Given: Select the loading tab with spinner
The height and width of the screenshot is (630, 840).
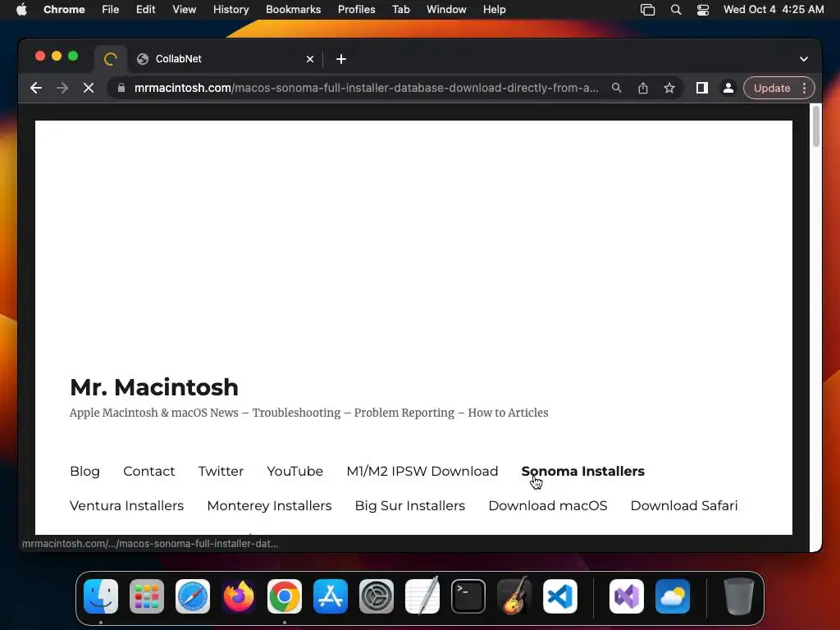Looking at the screenshot, I should 111,59.
